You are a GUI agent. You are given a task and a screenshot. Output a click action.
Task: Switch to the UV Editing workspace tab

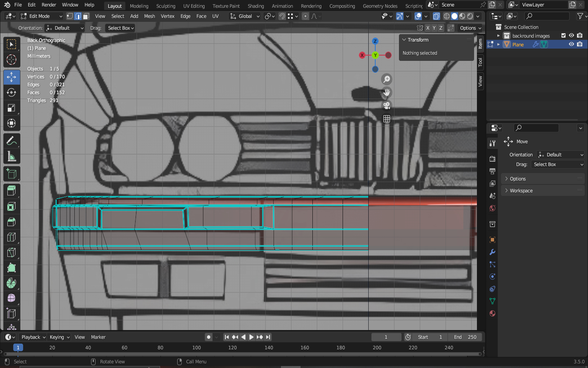click(194, 6)
